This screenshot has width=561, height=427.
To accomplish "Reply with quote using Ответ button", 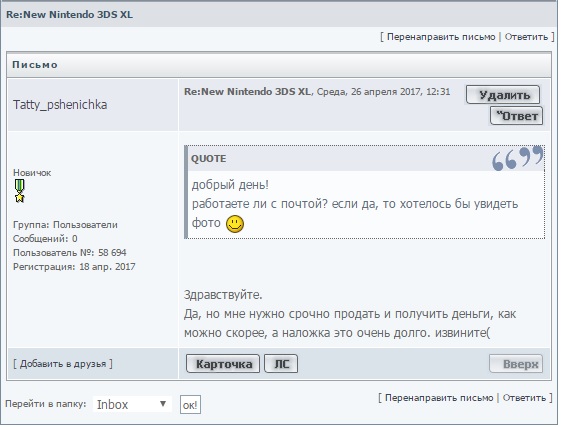I will tap(516, 116).
